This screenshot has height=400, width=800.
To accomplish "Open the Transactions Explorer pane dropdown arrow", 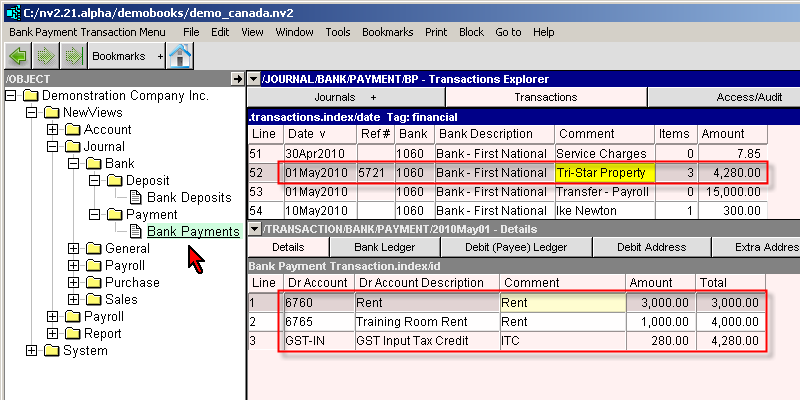I will [254, 78].
